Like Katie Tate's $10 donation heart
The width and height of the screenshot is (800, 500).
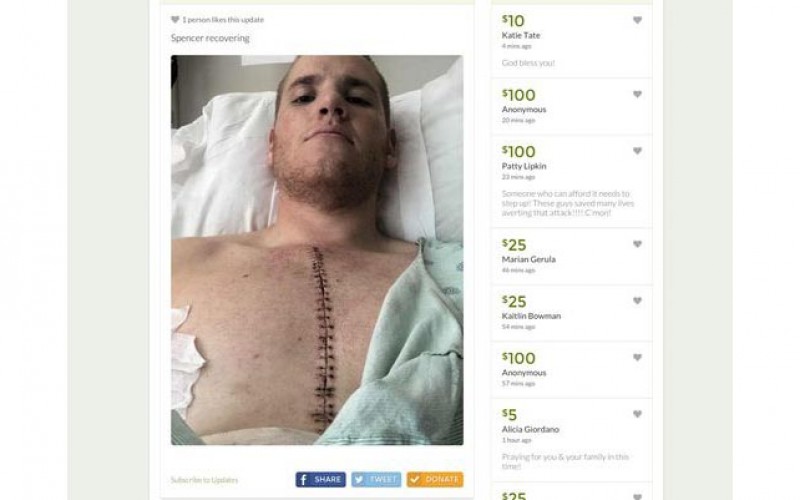pos(637,20)
